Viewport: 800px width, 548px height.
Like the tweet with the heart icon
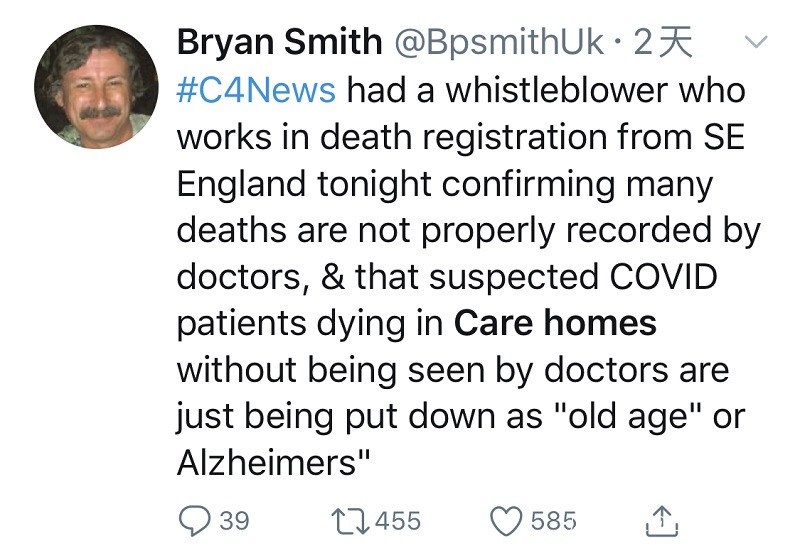coord(506,521)
